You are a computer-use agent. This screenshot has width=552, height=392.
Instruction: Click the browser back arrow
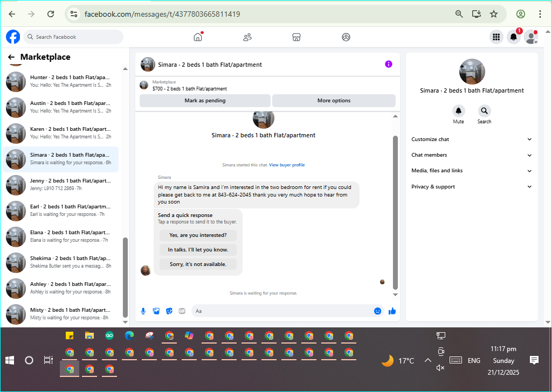(12, 14)
